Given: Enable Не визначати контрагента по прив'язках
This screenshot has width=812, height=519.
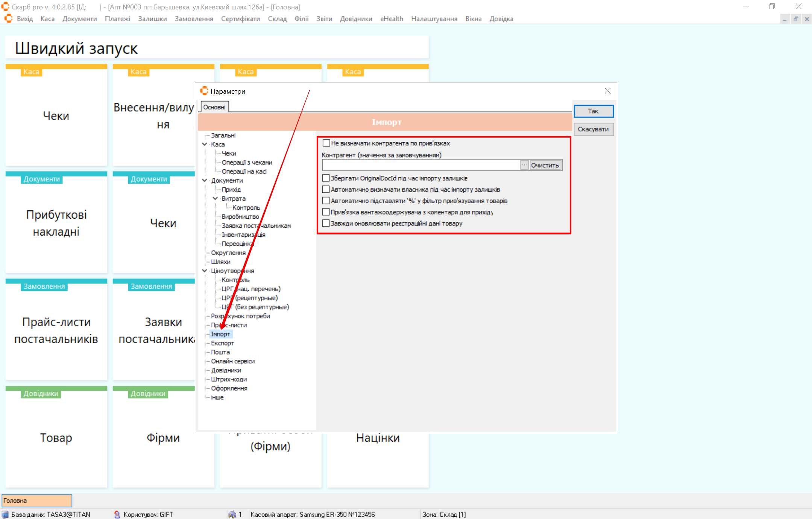Looking at the screenshot, I should coord(326,143).
